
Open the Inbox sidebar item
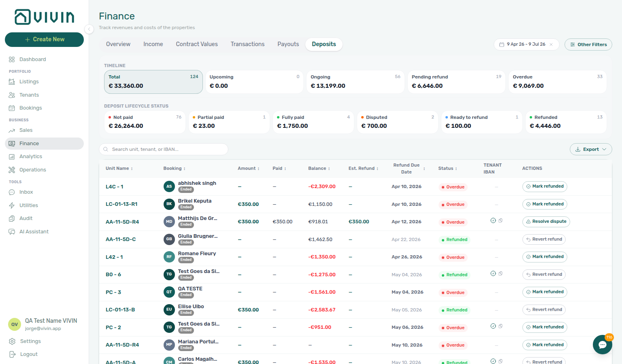point(44,192)
